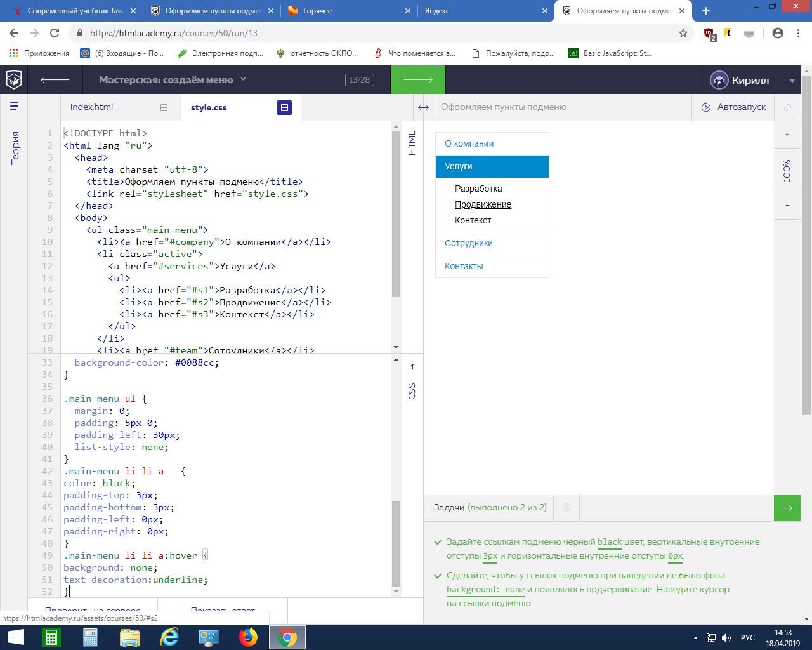Click line 36 .main-menu ul in CSS
The image size is (812, 650).
click(105, 399)
